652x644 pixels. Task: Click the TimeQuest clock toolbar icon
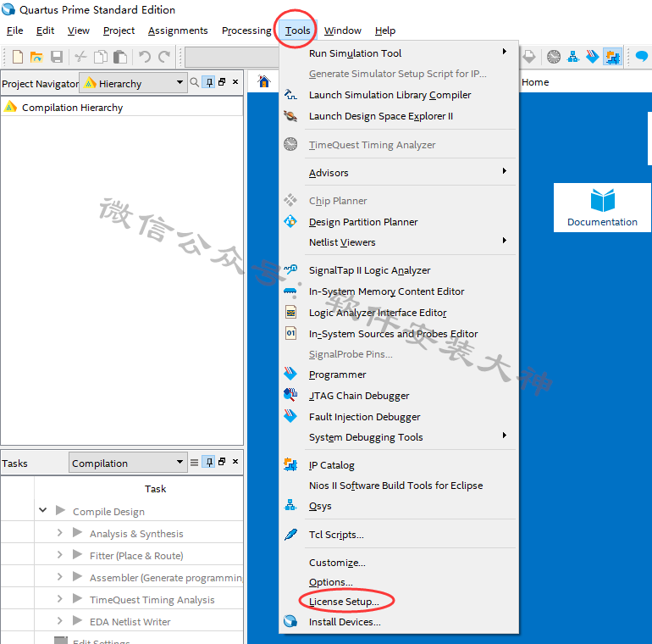pos(554,57)
